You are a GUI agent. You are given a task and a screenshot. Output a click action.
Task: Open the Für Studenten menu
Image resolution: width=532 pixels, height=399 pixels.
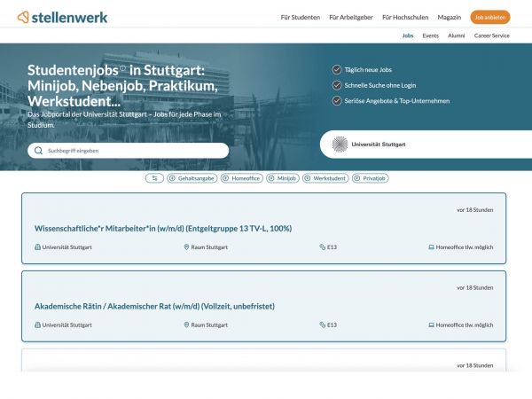point(301,18)
